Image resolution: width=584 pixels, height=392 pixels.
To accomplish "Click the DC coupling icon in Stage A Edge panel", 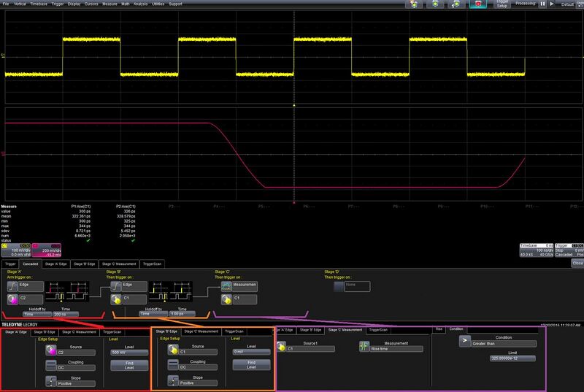I will coord(51,365).
